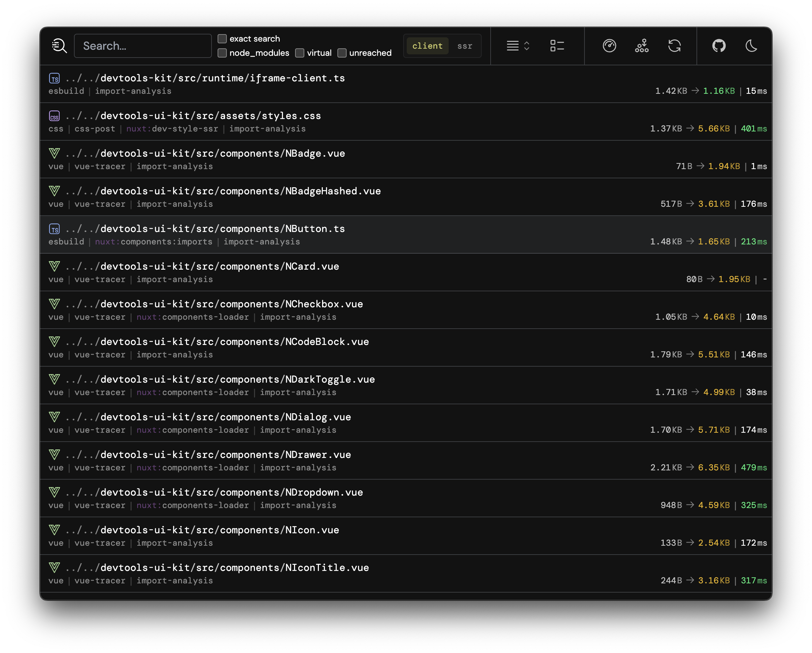Switch to the ssr tab
The height and width of the screenshot is (653, 812).
[465, 46]
